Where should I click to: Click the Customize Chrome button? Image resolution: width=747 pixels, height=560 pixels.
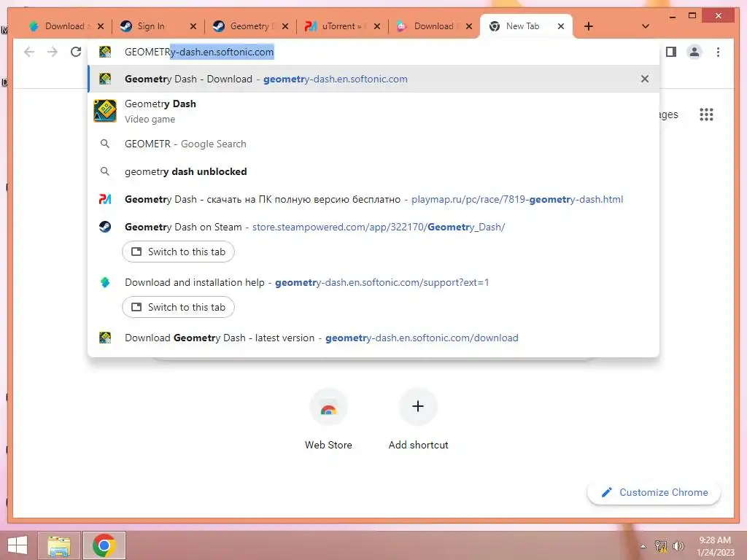[654, 492]
